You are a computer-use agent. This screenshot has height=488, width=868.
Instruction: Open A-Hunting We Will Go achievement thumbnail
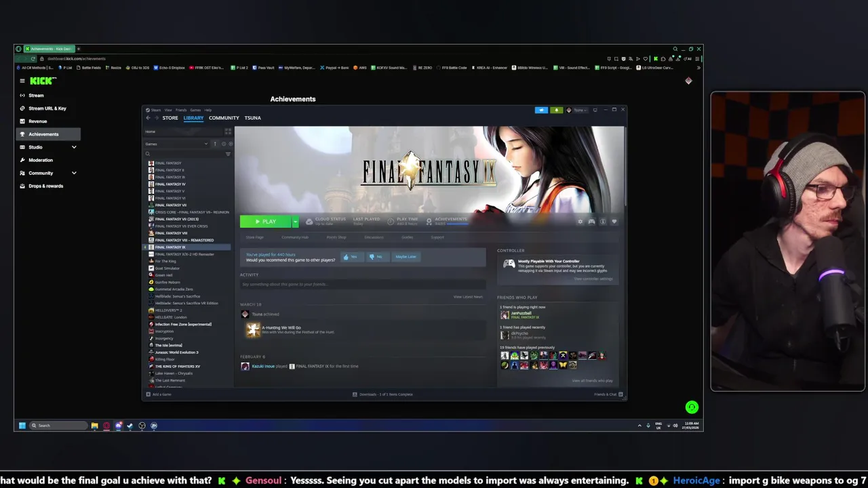pos(253,329)
